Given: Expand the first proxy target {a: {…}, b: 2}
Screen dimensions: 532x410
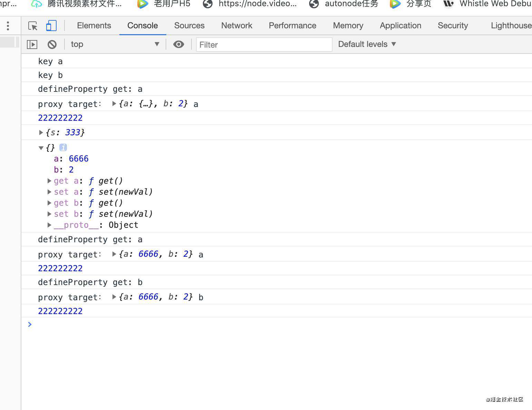Looking at the screenshot, I should tap(114, 104).
